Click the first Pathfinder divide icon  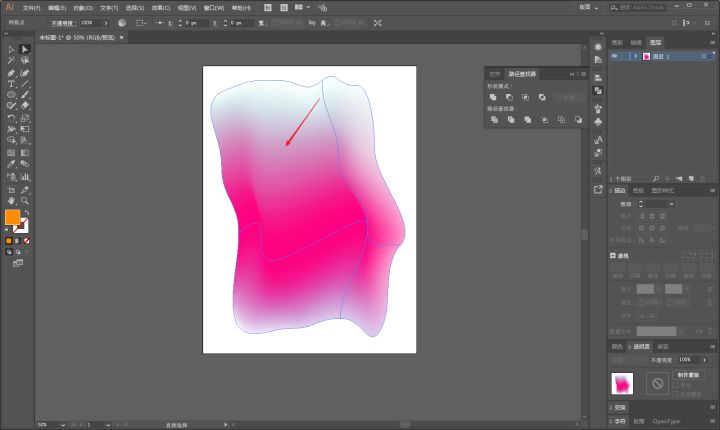[493, 119]
